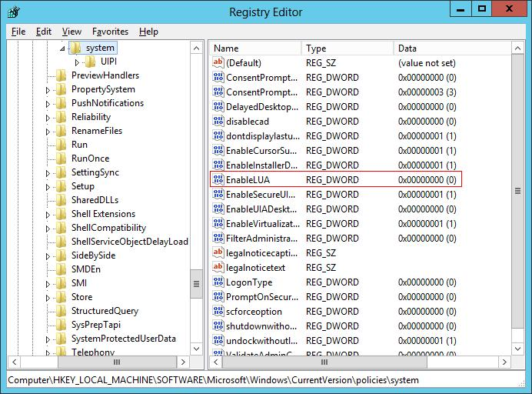Expand the Shell Extensions key
This screenshot has height=394, width=532.
tap(48, 214)
